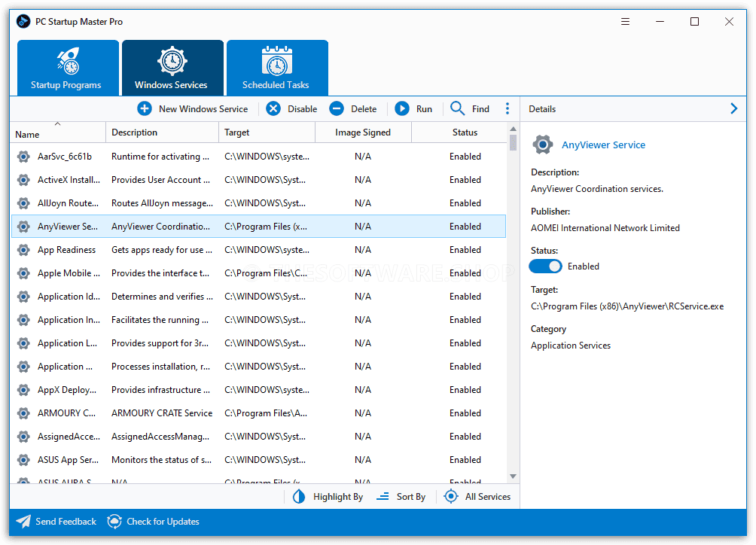
Task: Sort by the Target column header
Action: [x=267, y=132]
